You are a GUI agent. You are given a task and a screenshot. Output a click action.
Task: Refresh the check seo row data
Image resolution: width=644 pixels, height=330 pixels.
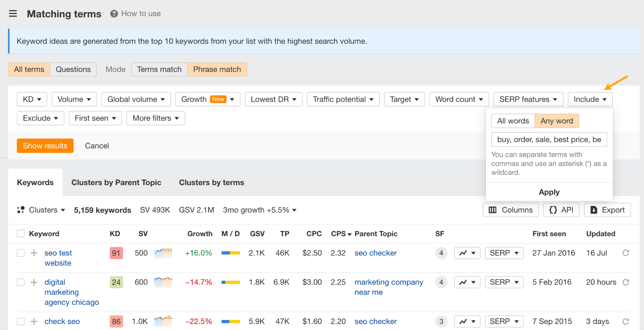click(625, 321)
